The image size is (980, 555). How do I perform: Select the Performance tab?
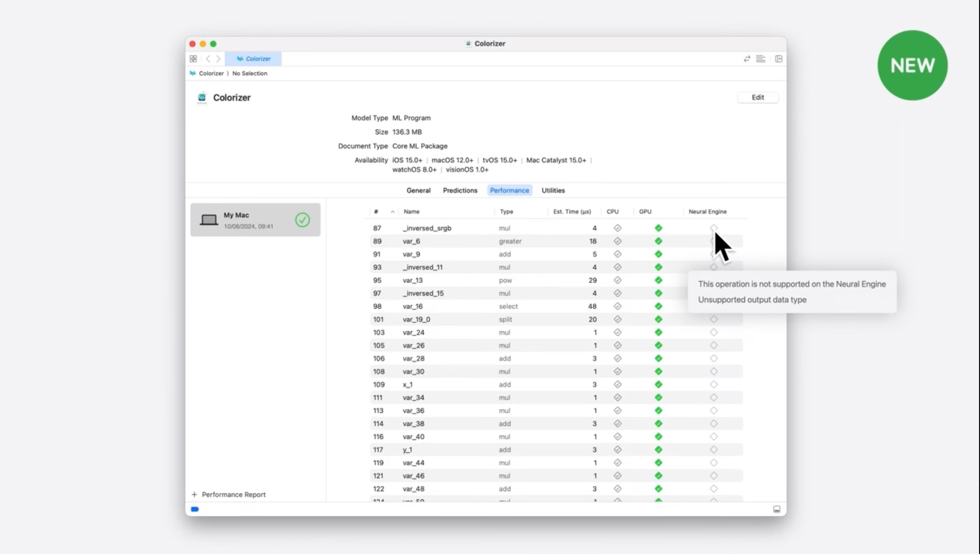(510, 191)
